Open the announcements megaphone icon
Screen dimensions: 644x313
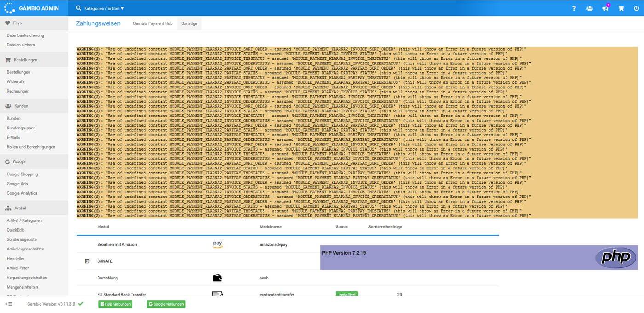point(605,8)
